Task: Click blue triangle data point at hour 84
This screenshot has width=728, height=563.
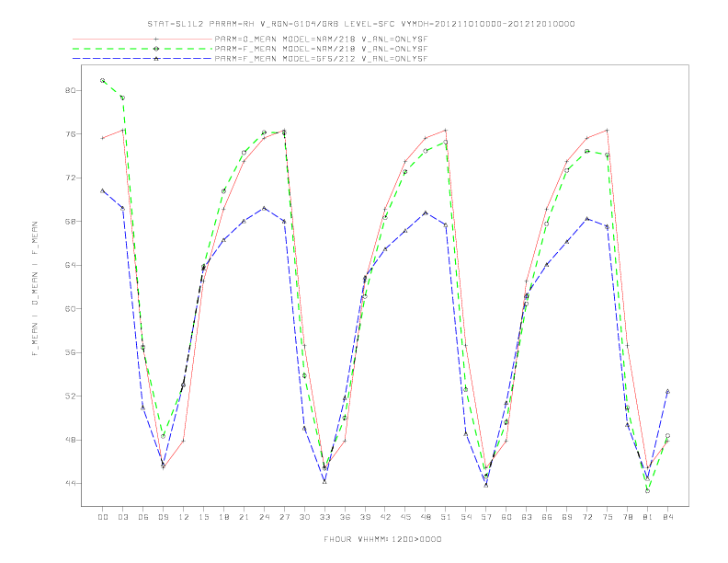Action: pos(667,391)
